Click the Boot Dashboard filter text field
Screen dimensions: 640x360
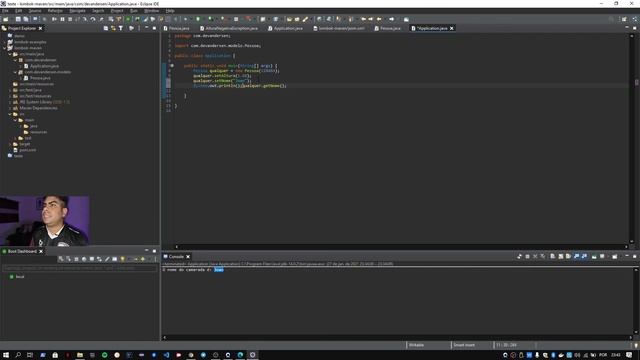pos(80,268)
